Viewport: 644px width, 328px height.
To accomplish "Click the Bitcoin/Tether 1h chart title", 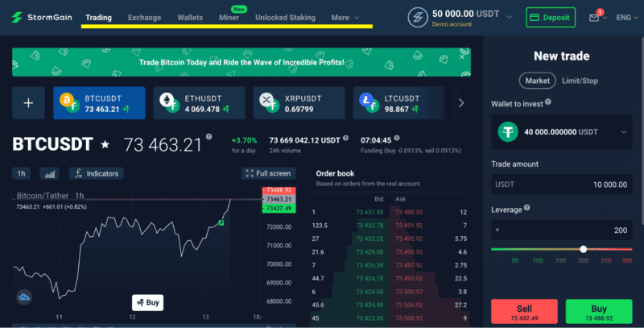I will point(50,196).
